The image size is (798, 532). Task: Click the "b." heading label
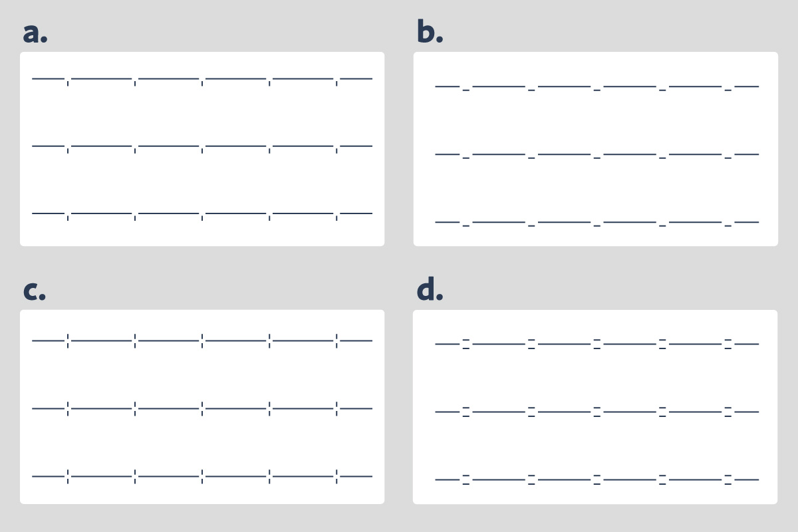tap(430, 33)
